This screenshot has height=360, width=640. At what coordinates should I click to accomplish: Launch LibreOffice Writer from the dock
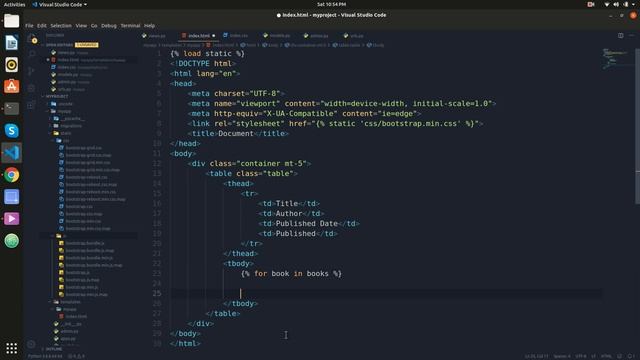pos(11,42)
